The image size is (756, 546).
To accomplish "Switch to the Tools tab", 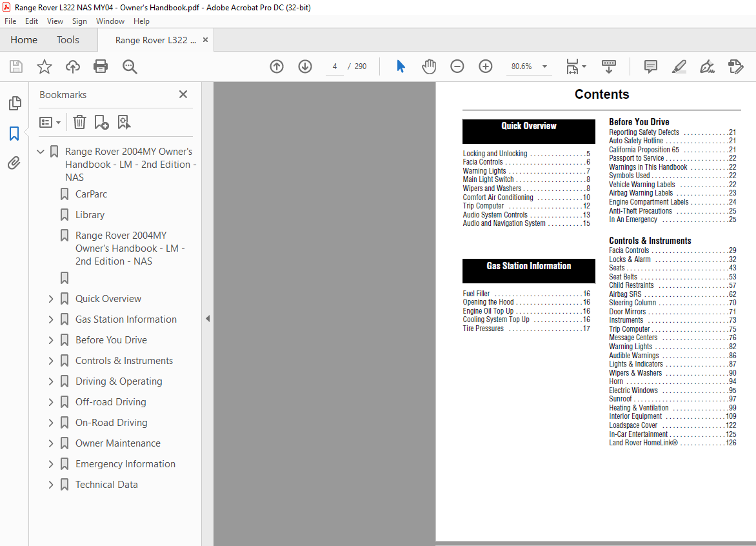I will (68, 40).
